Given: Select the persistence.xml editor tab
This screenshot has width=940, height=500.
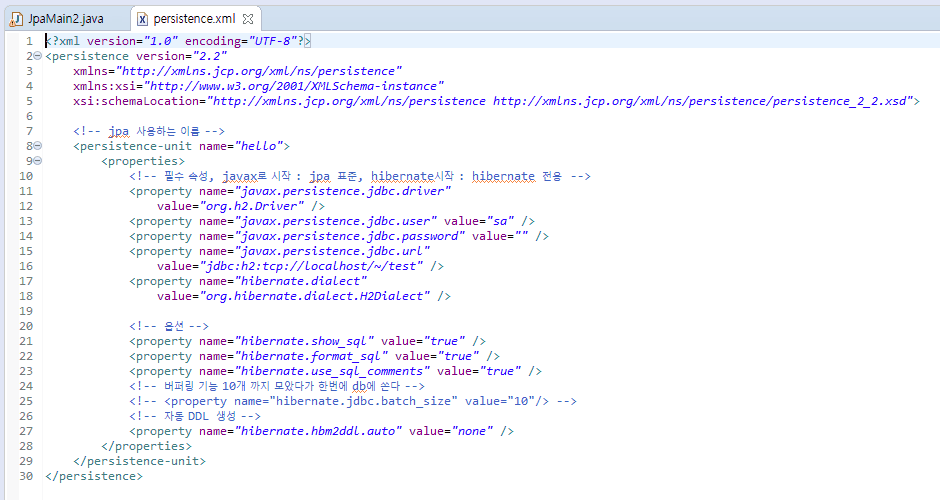Looking at the screenshot, I should tap(194, 19).
